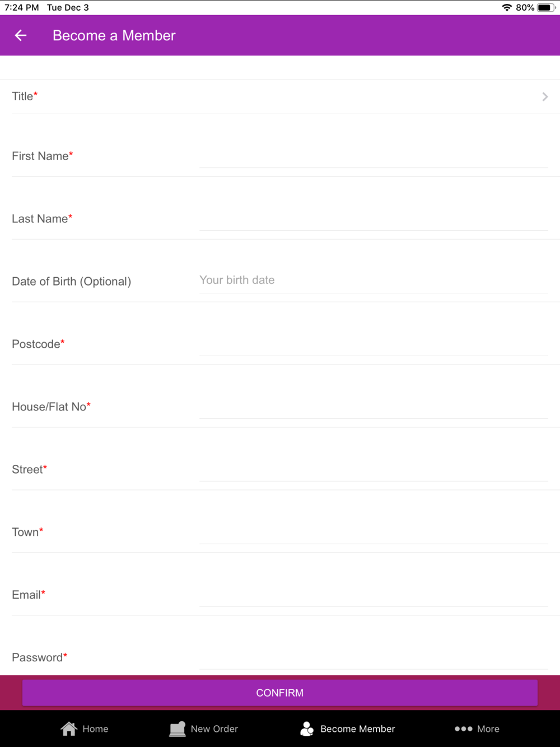The height and width of the screenshot is (747, 560).
Task: Open the Date of Birth picker
Action: [373, 280]
